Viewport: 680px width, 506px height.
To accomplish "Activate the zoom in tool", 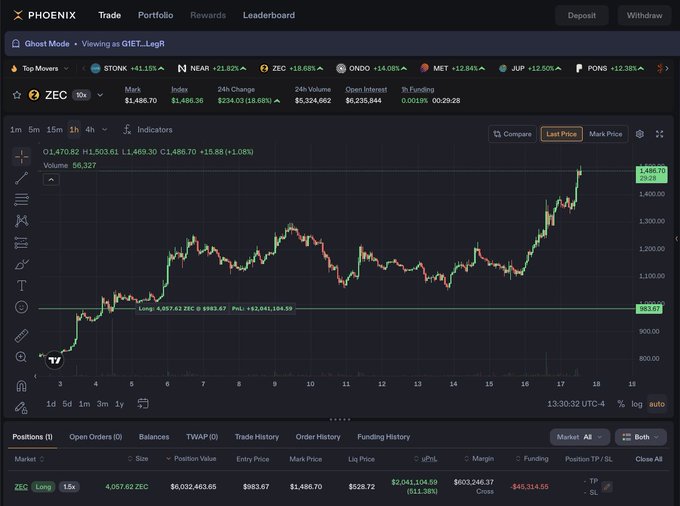I will tap(21, 357).
